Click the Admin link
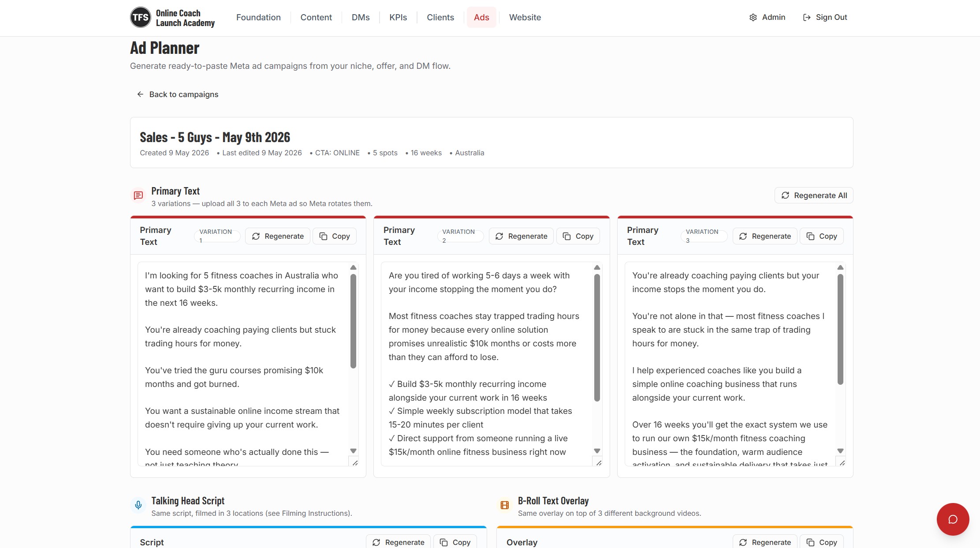 click(767, 17)
